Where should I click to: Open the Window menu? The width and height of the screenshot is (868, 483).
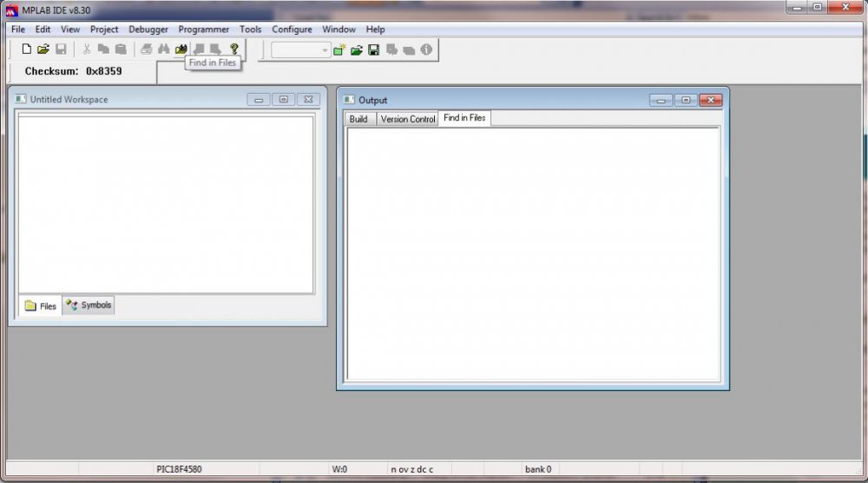coord(339,30)
